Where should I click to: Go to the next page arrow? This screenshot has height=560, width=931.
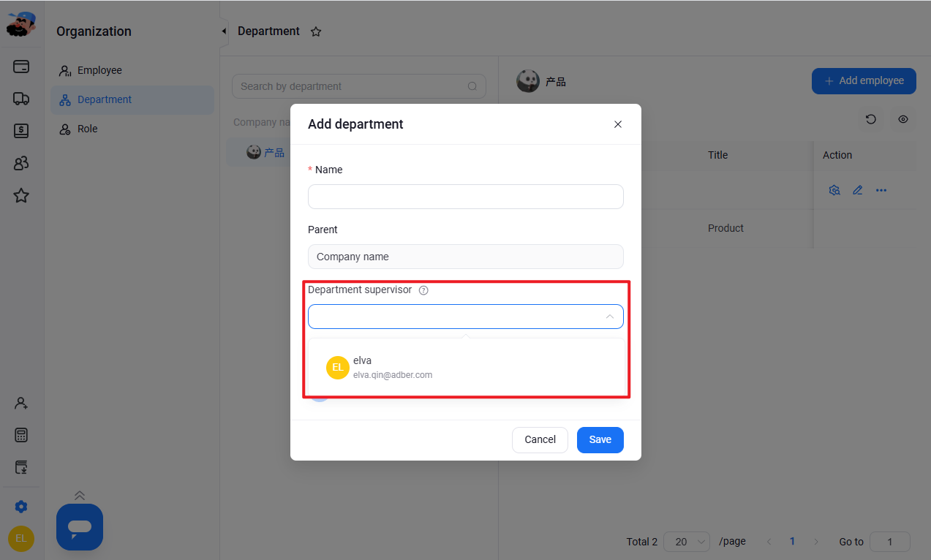pyautogui.click(x=816, y=542)
